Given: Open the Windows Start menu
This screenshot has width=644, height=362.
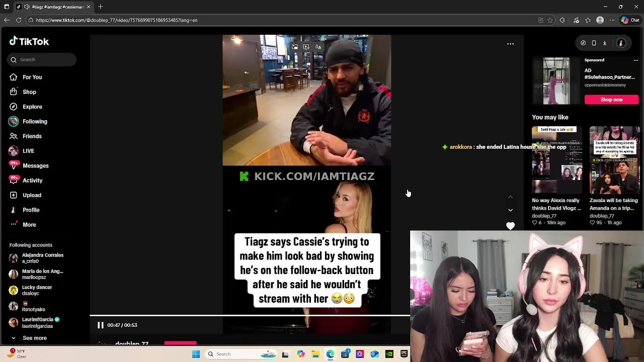Looking at the screenshot, I should [x=196, y=354].
